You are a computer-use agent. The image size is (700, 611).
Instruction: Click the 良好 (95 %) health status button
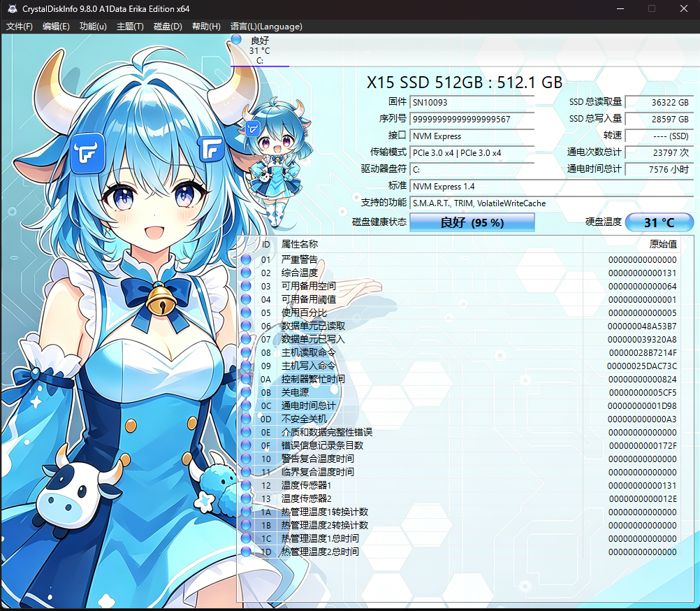472,222
